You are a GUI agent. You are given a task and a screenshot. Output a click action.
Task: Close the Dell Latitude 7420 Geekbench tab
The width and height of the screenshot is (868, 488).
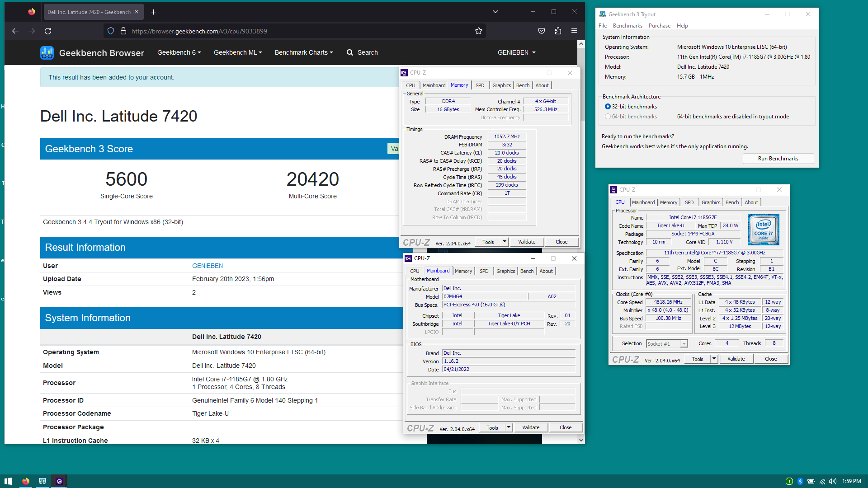point(137,12)
